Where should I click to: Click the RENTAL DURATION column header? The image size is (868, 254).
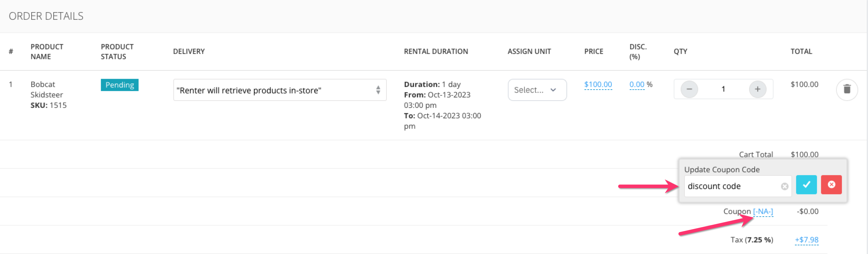436,52
